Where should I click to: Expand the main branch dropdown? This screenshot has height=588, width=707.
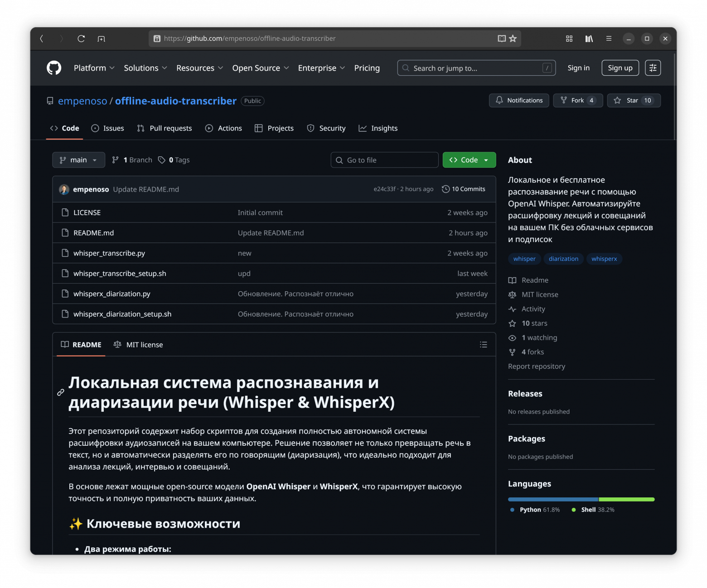[x=78, y=160]
